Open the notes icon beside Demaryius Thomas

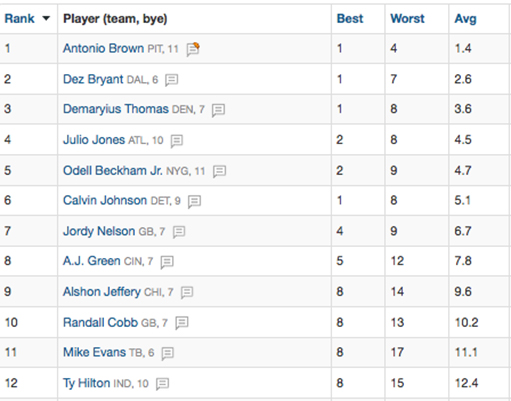tap(219, 110)
